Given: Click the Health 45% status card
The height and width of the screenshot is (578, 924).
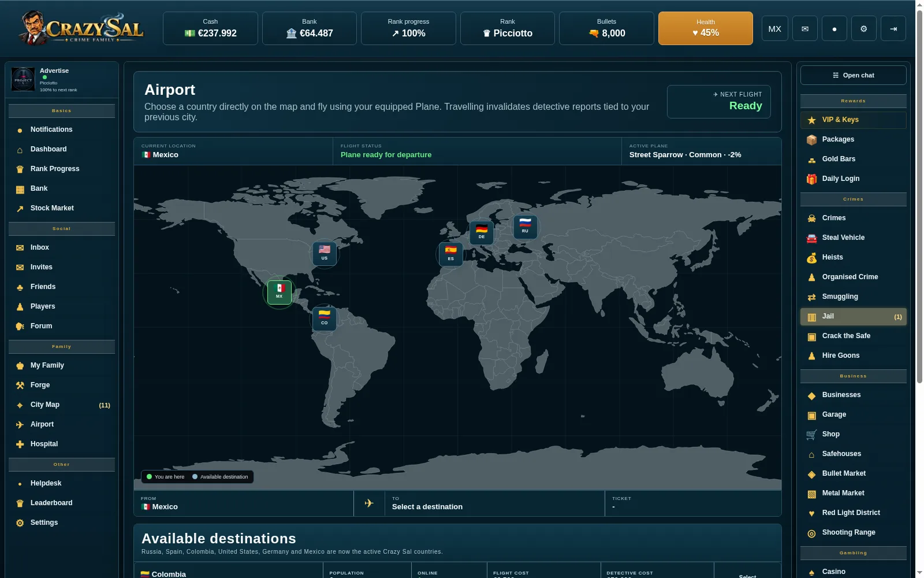Looking at the screenshot, I should click(705, 28).
